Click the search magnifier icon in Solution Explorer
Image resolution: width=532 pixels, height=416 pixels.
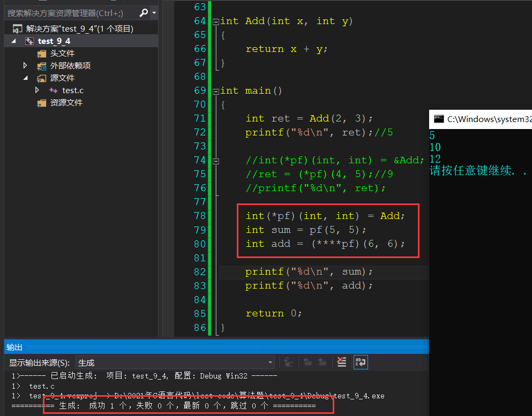coord(144,13)
